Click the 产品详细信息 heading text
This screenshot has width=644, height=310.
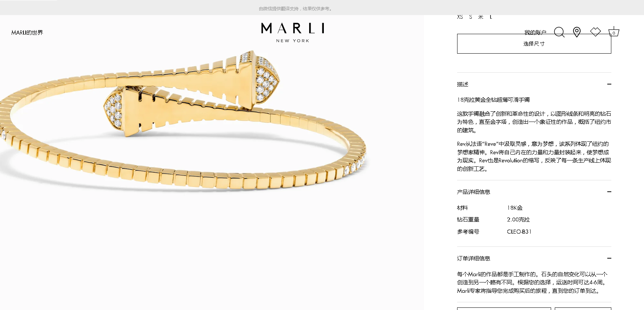point(474,192)
